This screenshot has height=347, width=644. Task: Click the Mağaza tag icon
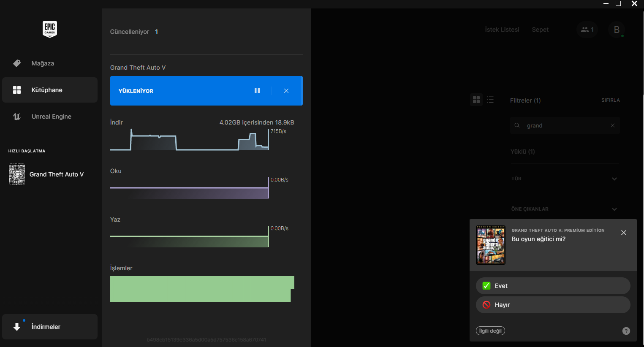pyautogui.click(x=17, y=63)
